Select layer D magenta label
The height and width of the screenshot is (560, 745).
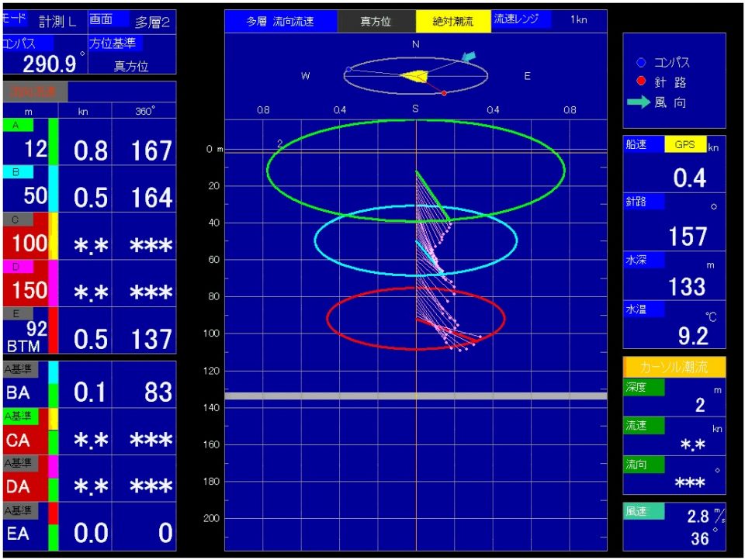[18, 267]
